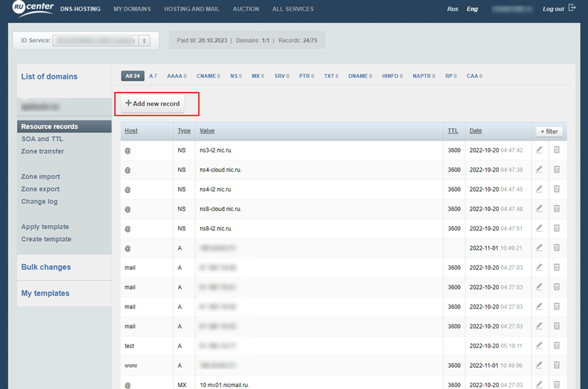Screen dimensions: 588x389
Task: Open the DNS-HOSTING menu
Action: pyautogui.click(x=80, y=9)
